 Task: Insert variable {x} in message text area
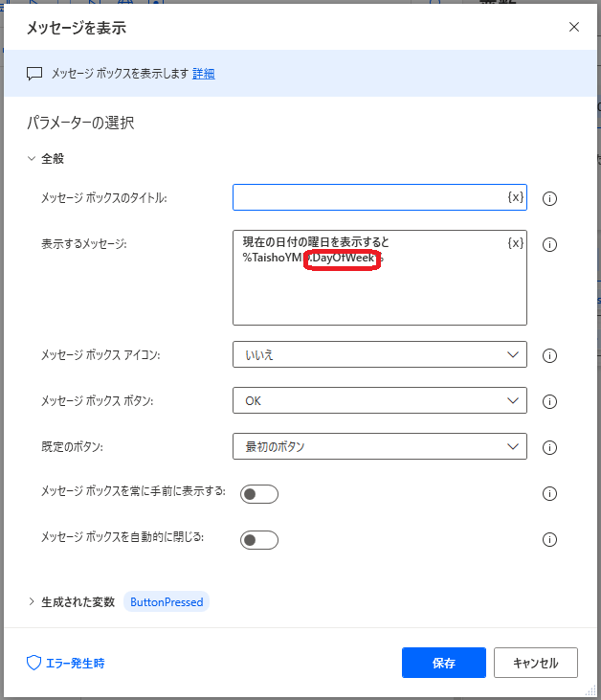515,243
